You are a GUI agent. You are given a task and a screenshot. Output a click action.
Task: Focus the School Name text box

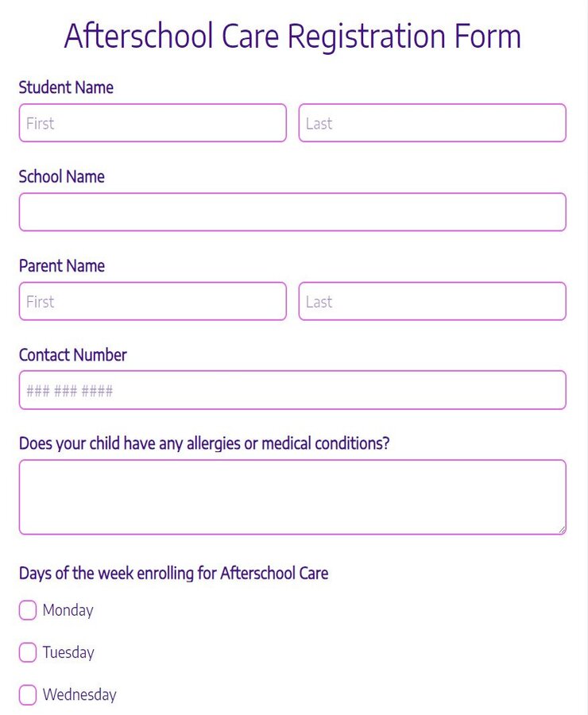292,212
